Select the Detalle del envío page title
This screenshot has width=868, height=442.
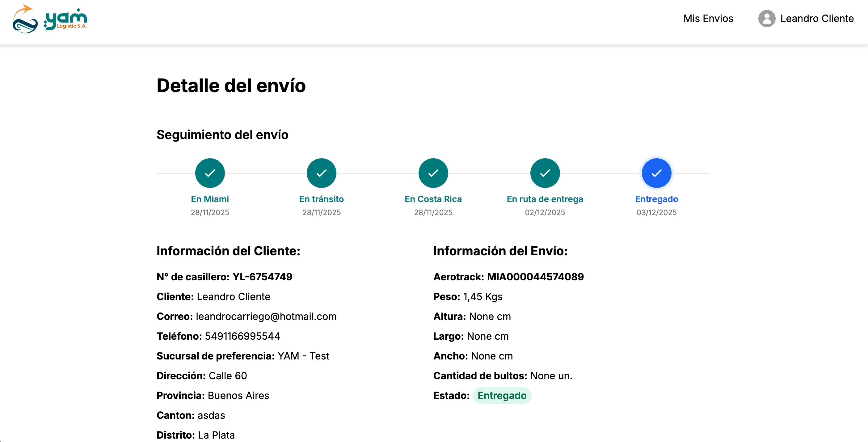click(231, 86)
